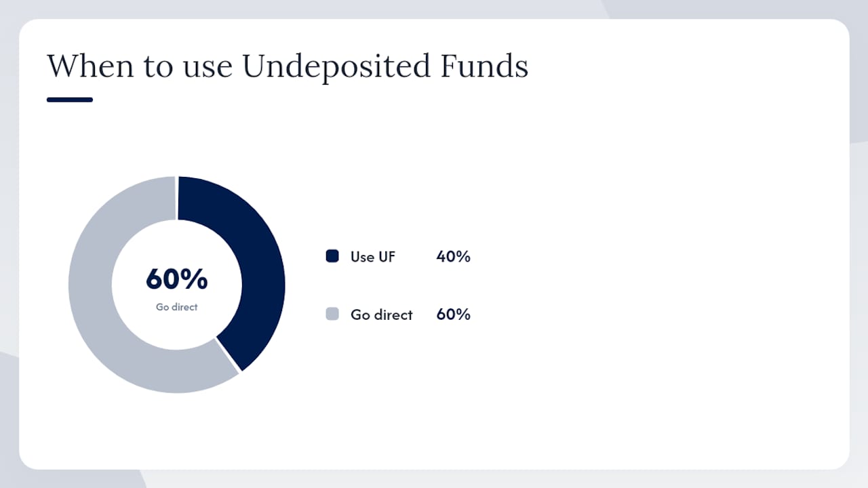Click the navy legend swatch beside Use UF

click(x=332, y=256)
